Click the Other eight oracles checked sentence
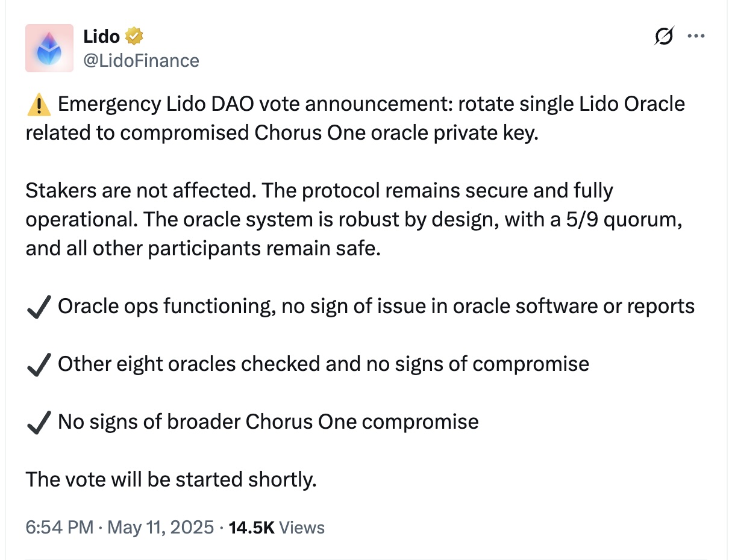This screenshot has height=560, width=729. click(324, 364)
